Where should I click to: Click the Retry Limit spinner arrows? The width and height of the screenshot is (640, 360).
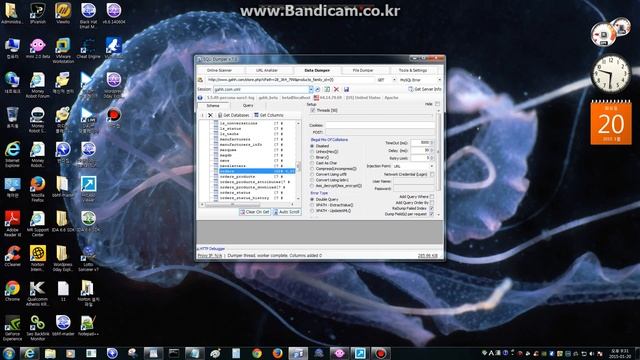(x=432, y=158)
